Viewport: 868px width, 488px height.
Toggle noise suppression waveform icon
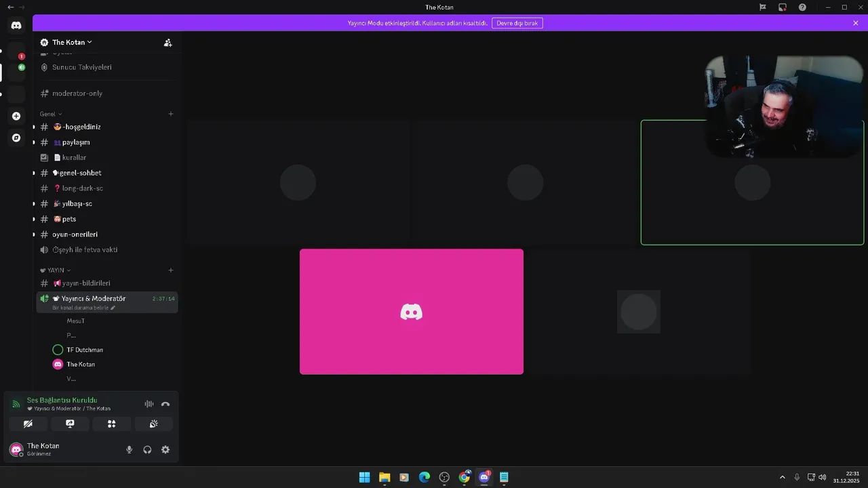149,404
